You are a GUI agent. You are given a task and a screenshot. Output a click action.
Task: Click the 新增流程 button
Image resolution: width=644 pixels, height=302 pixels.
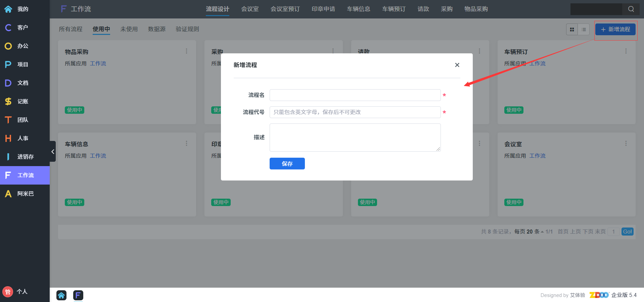(615, 30)
